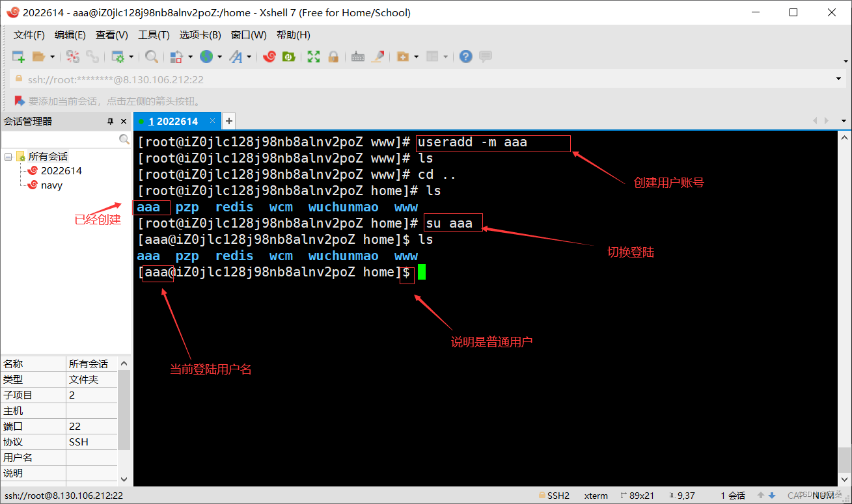Expand the address bar history dropdown
This screenshot has height=504, width=852.
pos(838,79)
